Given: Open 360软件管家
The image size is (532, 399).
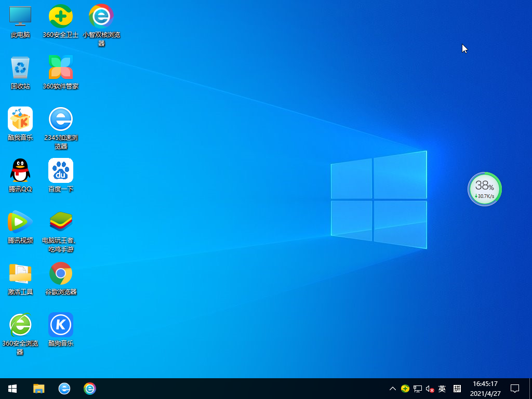Looking at the screenshot, I should point(61,68).
